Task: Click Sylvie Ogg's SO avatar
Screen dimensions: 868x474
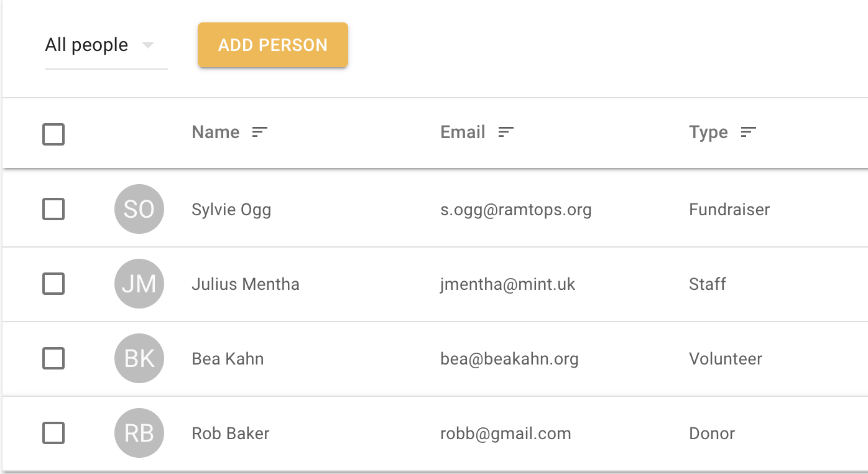Action: [x=139, y=209]
